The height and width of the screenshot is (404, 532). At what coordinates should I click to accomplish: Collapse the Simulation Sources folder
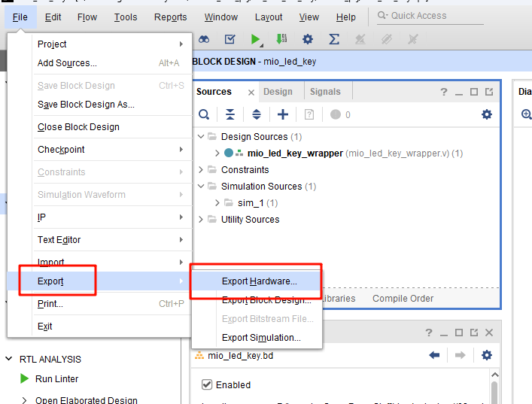(201, 187)
